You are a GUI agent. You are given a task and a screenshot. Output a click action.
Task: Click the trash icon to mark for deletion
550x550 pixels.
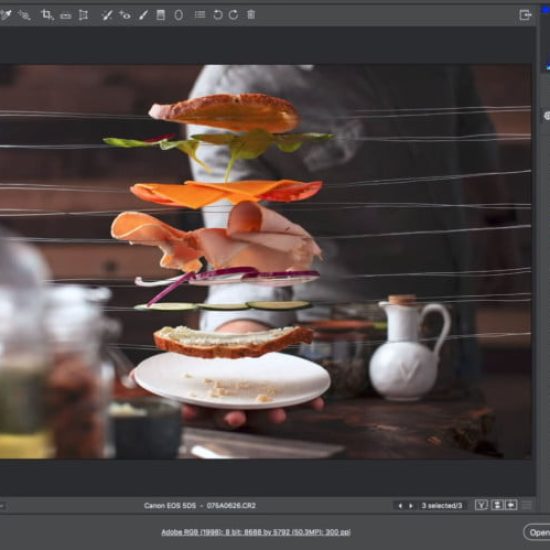point(251,15)
